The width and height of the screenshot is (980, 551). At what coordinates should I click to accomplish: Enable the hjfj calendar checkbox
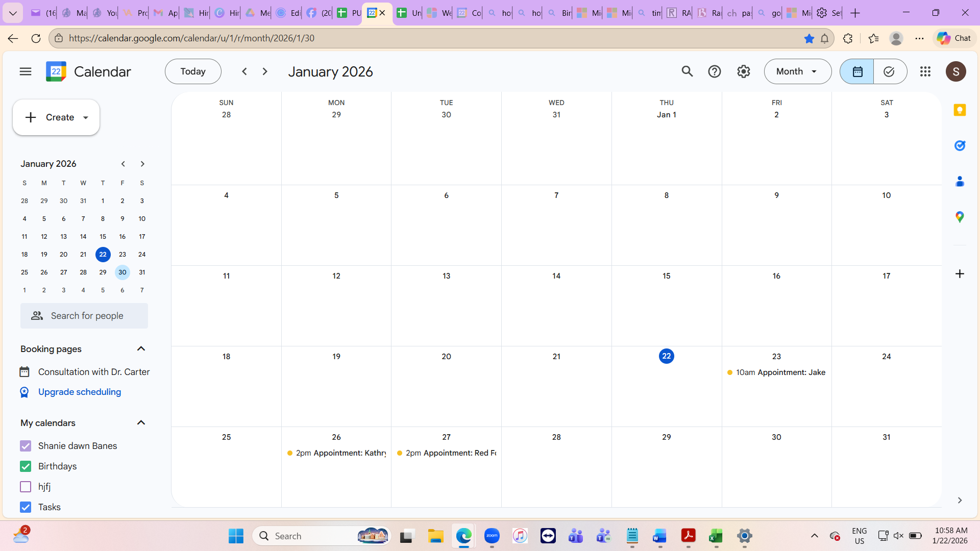(26, 487)
